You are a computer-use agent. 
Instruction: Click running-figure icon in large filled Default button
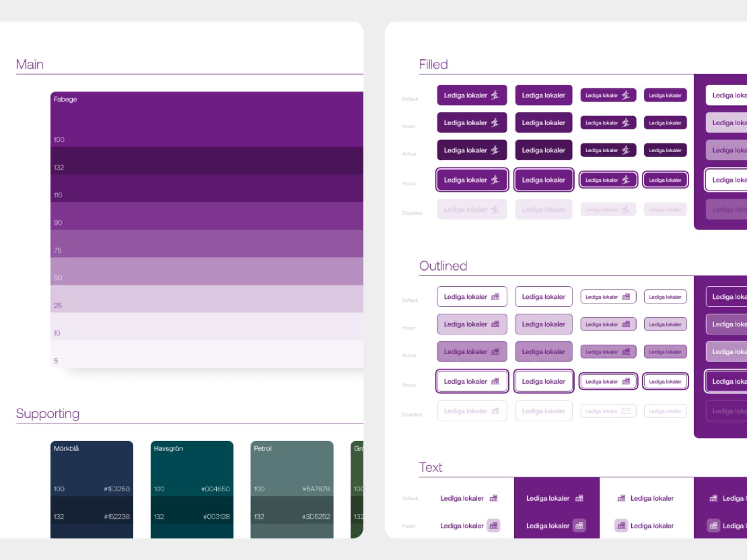[495, 95]
